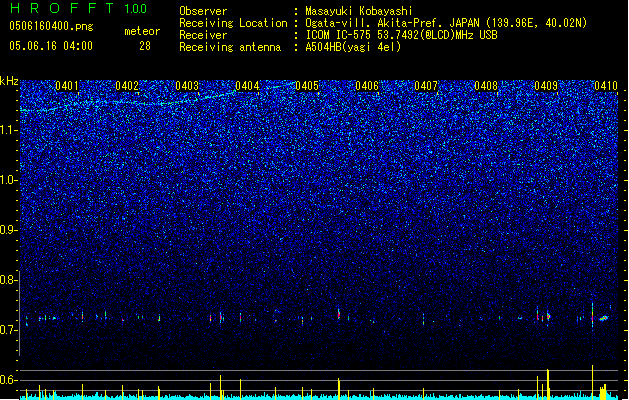Click the kHz axis unit label
Screen dimensions: 629x400
click(x=9, y=81)
